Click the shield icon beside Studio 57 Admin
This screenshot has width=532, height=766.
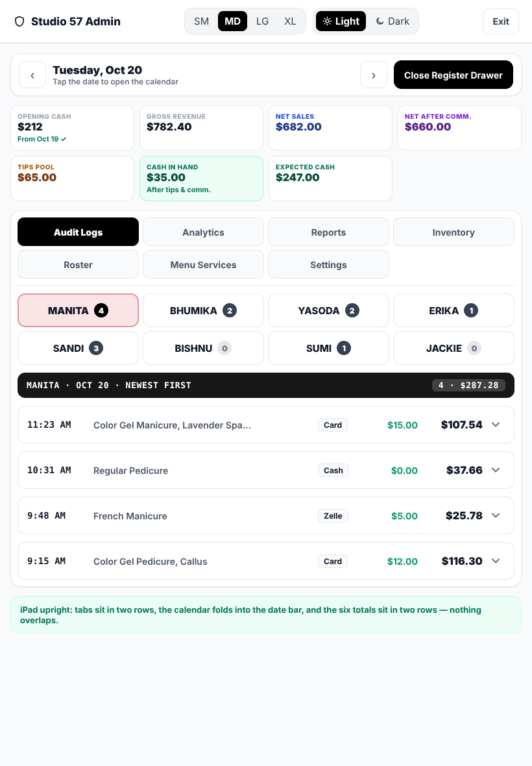coord(19,21)
